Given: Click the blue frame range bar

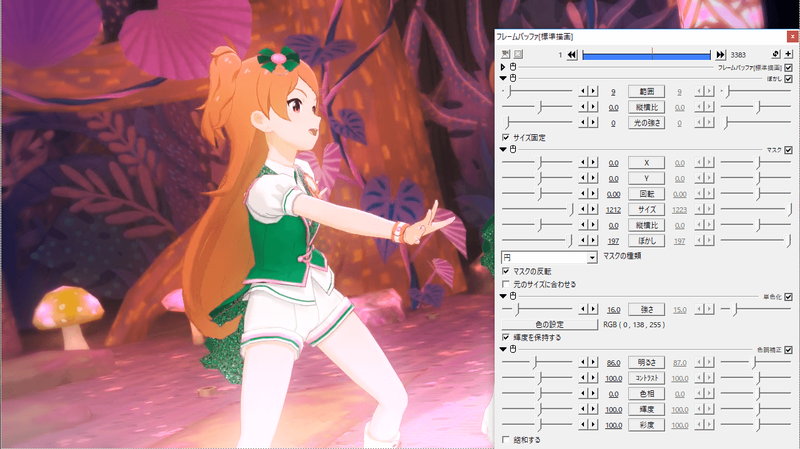Looking at the screenshot, I should (x=646, y=55).
